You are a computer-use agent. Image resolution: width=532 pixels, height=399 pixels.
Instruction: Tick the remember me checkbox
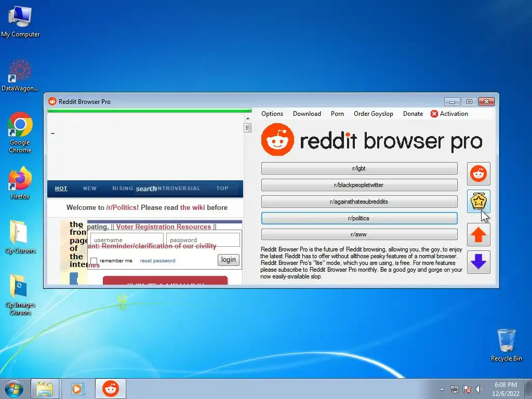[94, 261]
